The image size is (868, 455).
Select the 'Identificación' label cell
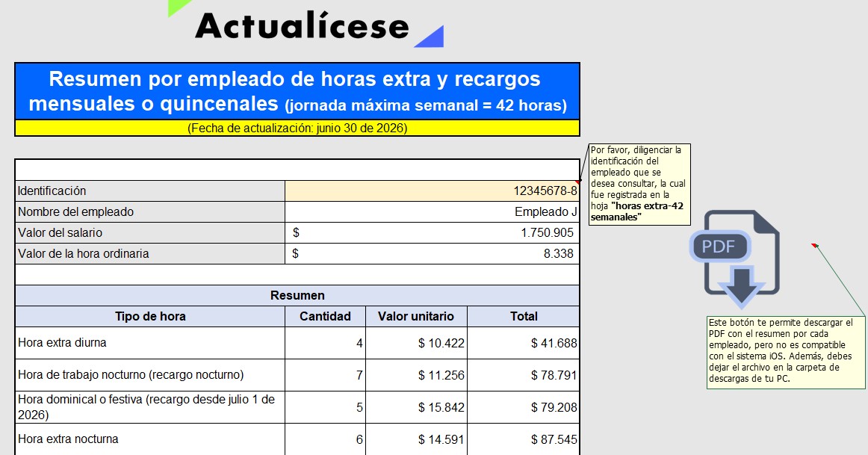click(x=150, y=191)
